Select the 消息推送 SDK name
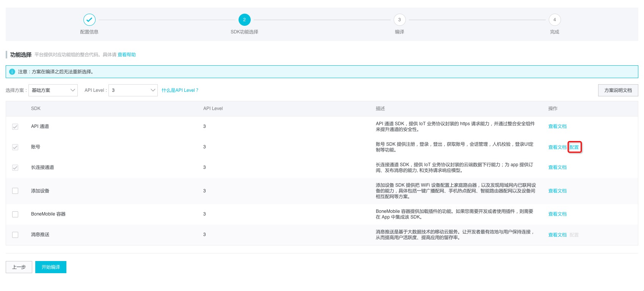This screenshot has height=291, width=644. click(40, 234)
